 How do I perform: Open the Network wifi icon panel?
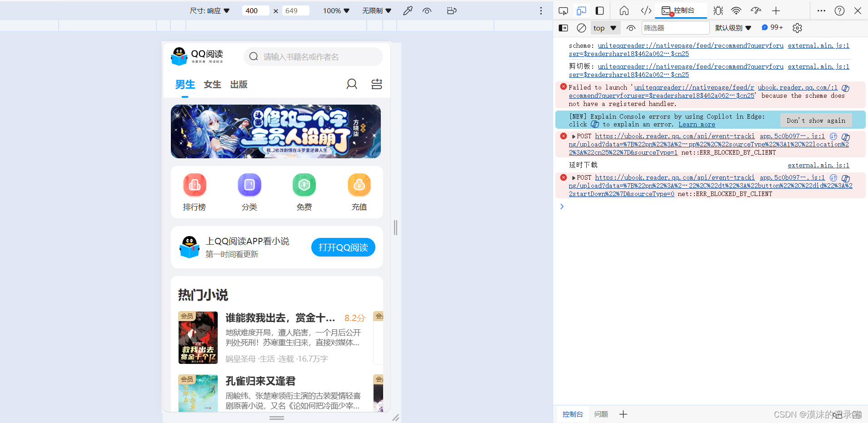[x=736, y=11]
